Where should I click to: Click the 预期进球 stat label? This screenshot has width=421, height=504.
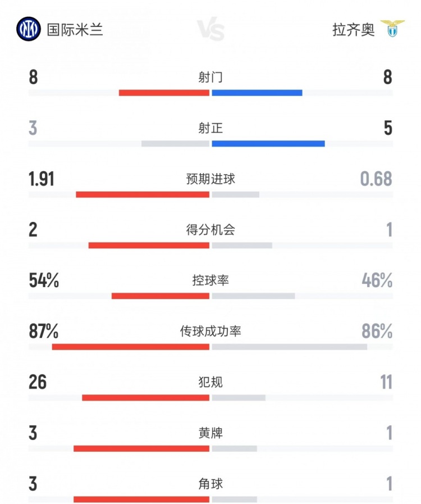click(210, 179)
